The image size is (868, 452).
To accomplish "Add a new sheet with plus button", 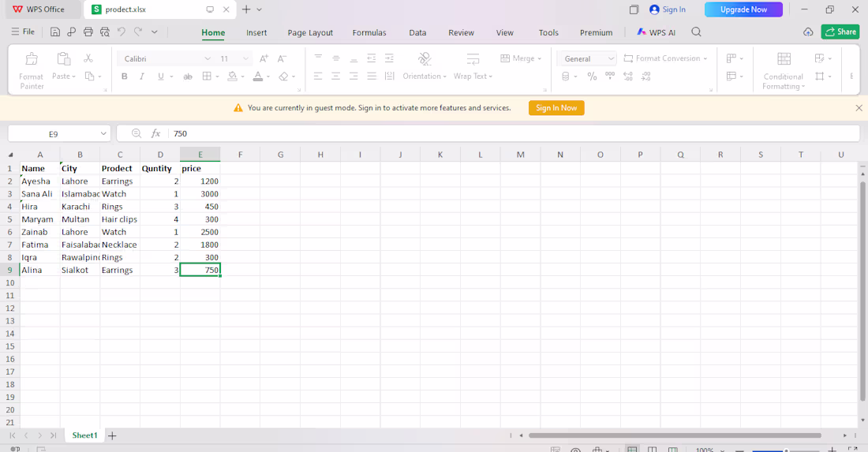I will coord(112,435).
